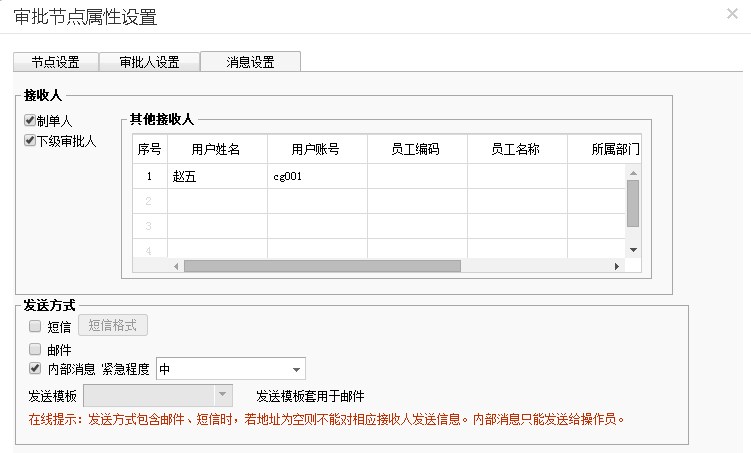Click the vertical scrollbar thumb of recipients table
The width and height of the screenshot is (751, 453).
click(x=632, y=203)
